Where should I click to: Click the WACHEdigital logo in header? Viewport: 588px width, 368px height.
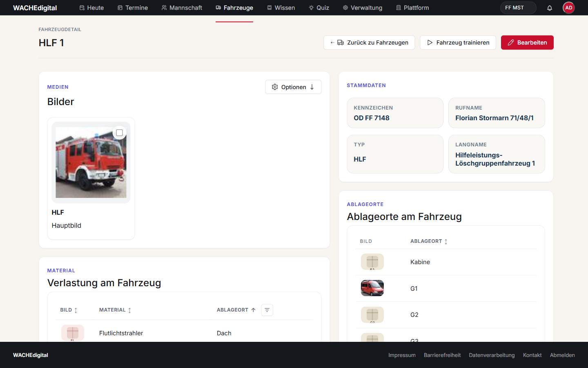click(35, 8)
